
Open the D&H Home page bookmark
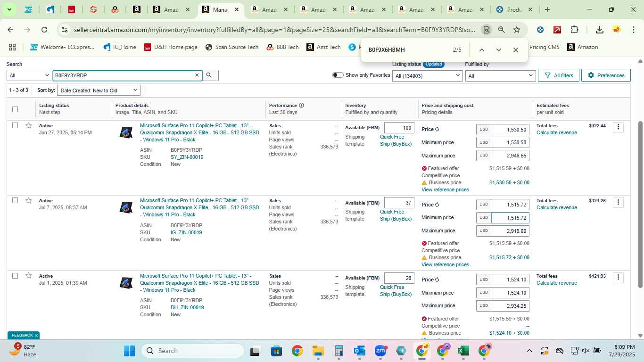[171, 47]
